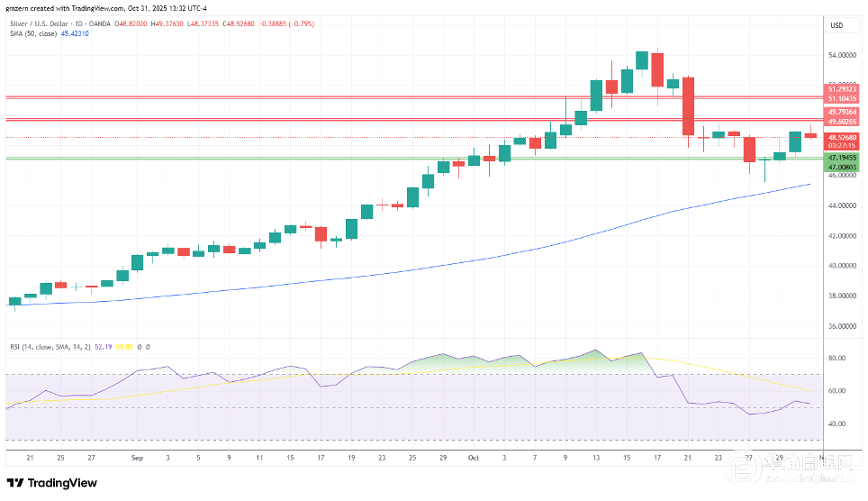The image size is (868, 501).
Task: Click the 54.00000 price scale label
Action: point(840,55)
